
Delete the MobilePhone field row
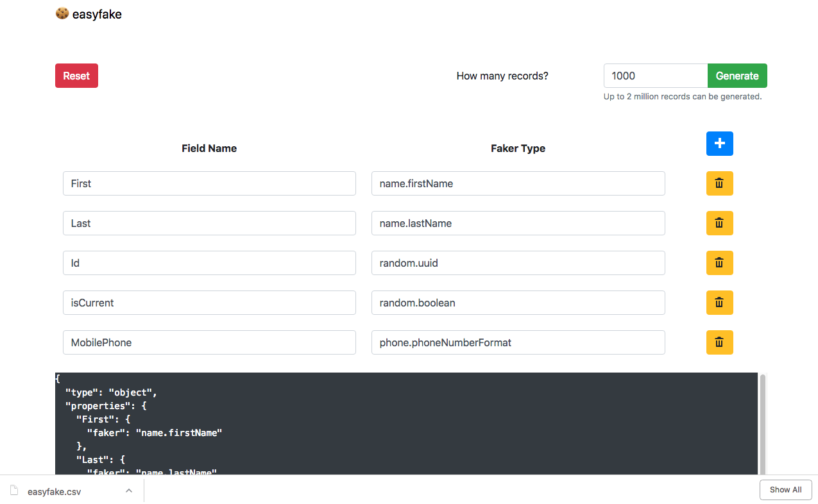719,342
